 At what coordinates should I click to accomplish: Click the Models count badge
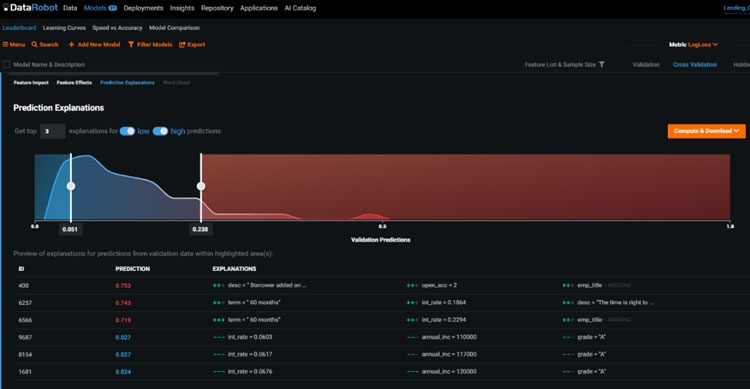pyautogui.click(x=112, y=8)
